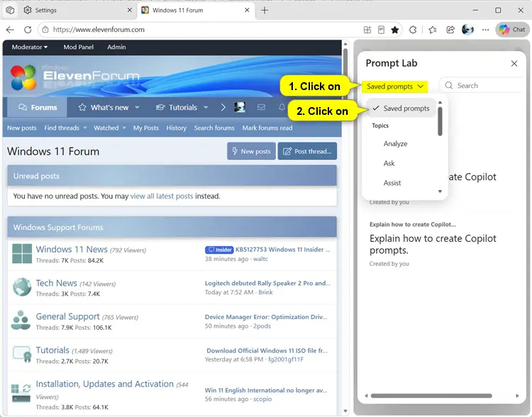Close the Settings tab
This screenshot has width=532, height=417.
pyautogui.click(x=130, y=10)
